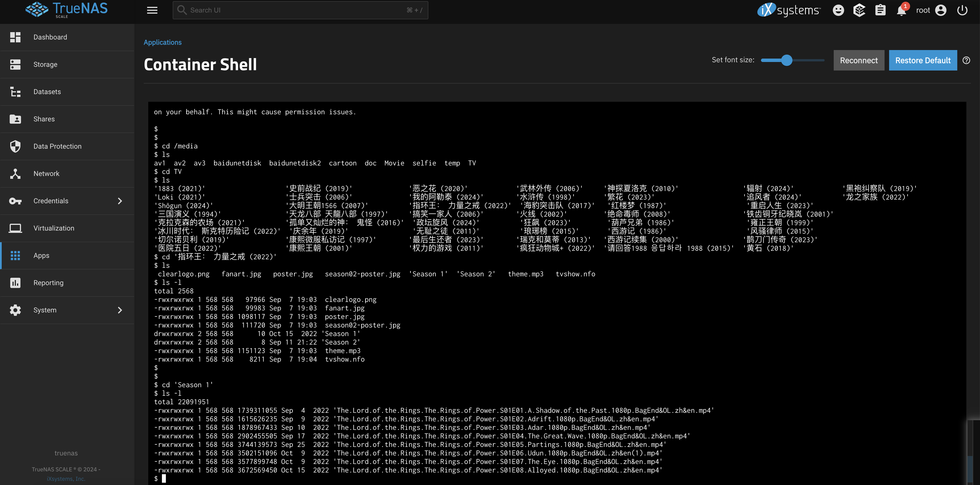Open the alerts bell icon
This screenshot has height=485, width=980.
pos(901,10)
